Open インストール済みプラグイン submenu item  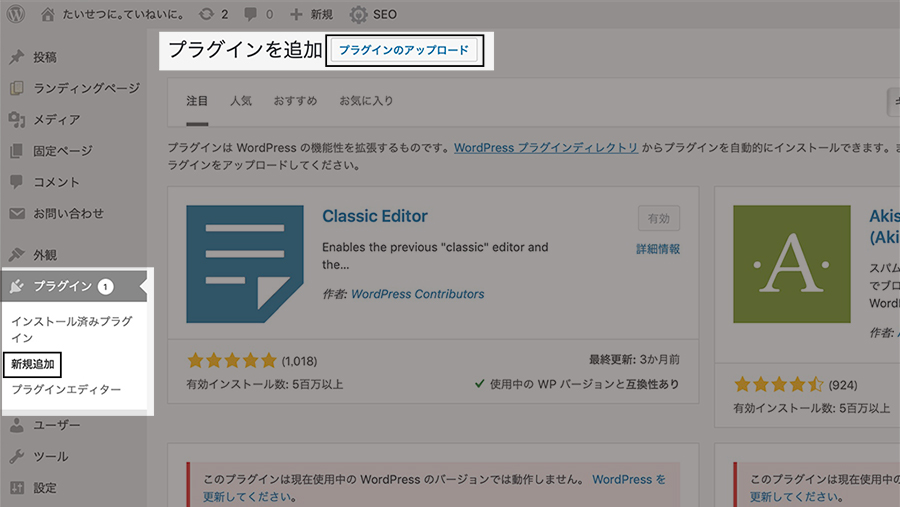pos(72,330)
